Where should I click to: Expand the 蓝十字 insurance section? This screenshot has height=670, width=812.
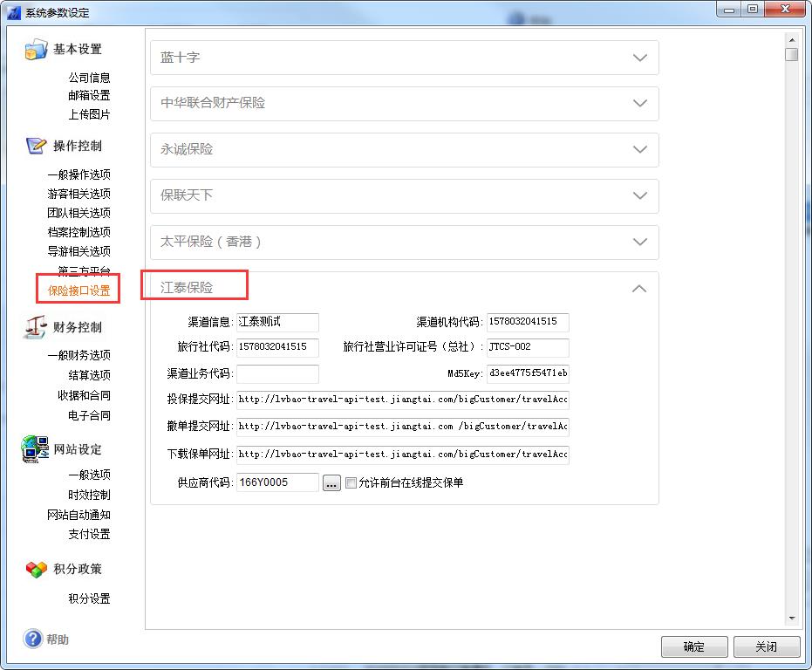tap(639, 58)
